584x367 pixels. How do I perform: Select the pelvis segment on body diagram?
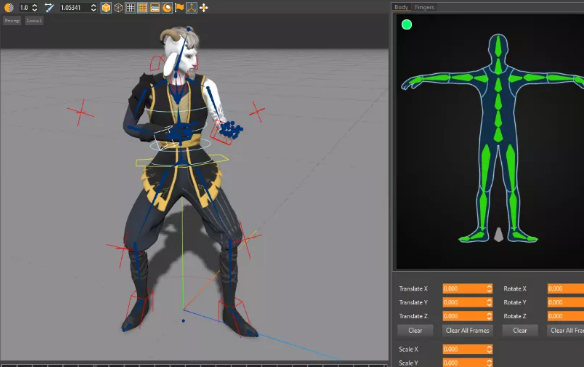tap(498, 135)
